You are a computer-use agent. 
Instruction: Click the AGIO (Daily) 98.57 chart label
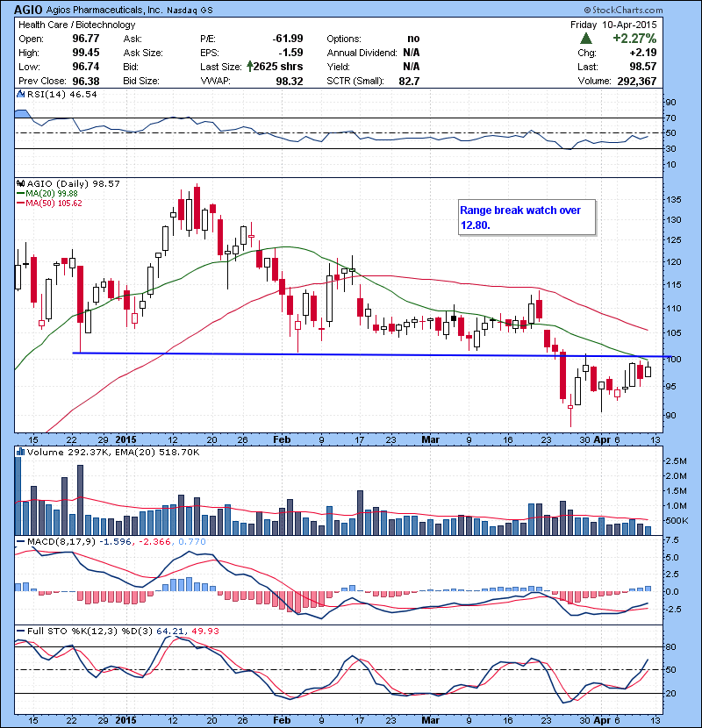click(x=74, y=183)
